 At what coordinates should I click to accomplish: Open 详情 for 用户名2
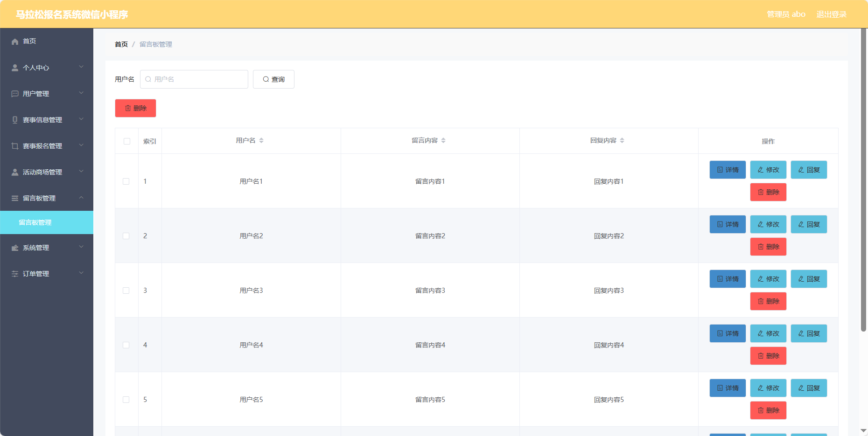[728, 224]
